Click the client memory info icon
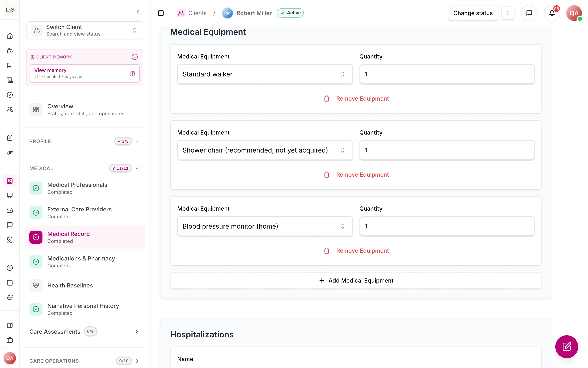This screenshot has width=588, height=368. 135,57
